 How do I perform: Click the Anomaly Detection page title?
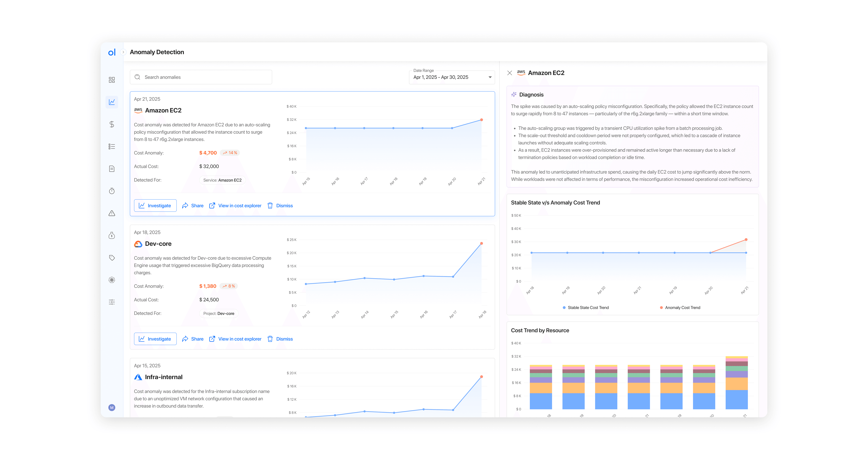coord(157,52)
